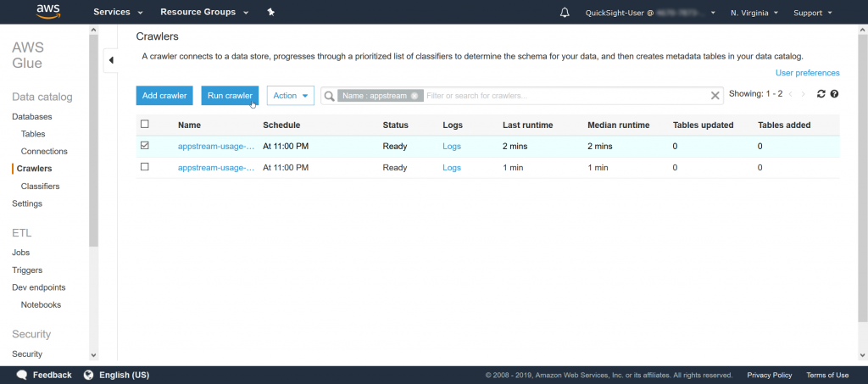Screen dimensions: 868x384
Task: Open Glue Settings
Action: coord(27,203)
